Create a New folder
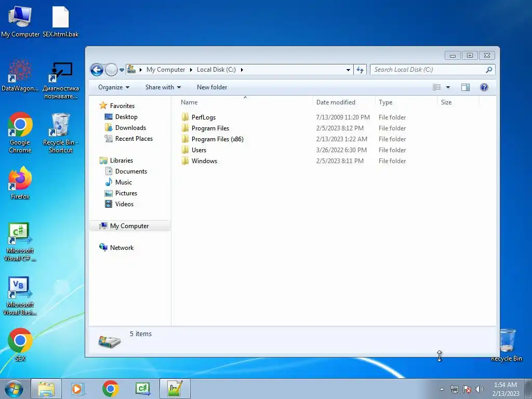This screenshot has width=532, height=399. coord(212,87)
